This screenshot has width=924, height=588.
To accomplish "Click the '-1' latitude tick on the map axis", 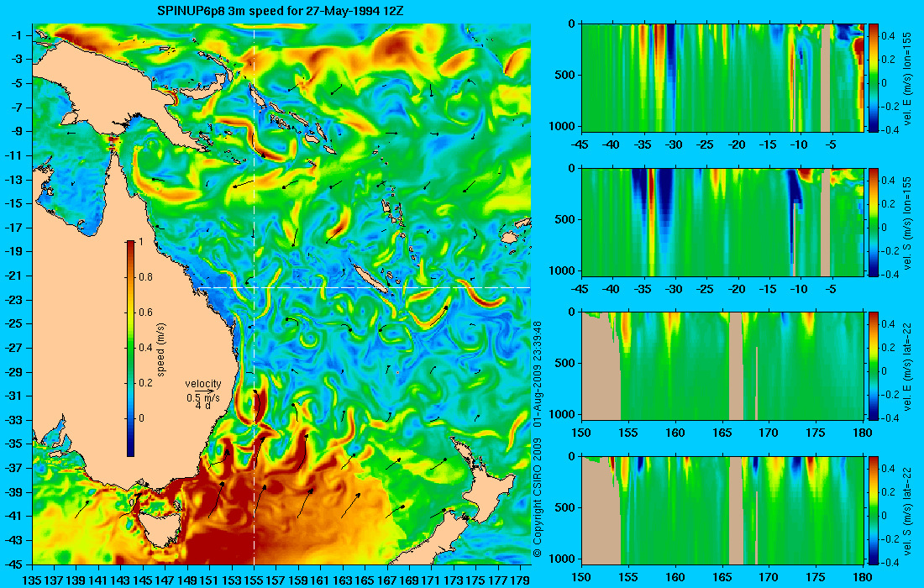I will tap(16, 35).
